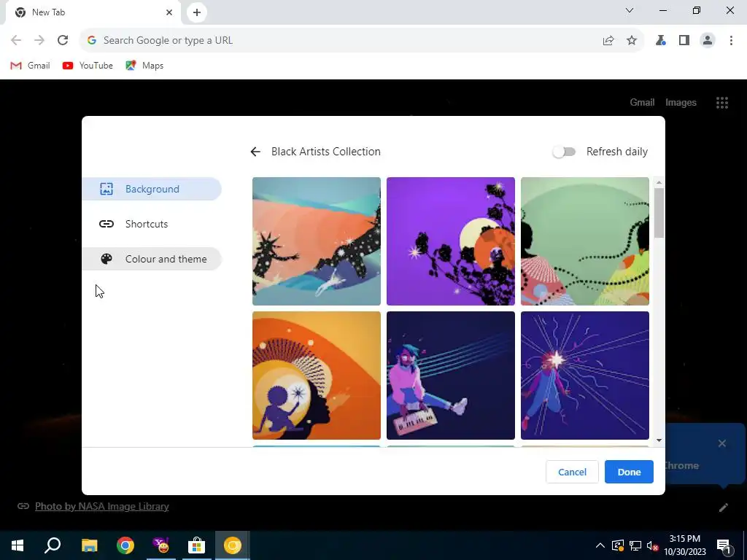Open Microsoft Store from taskbar
This screenshot has height=560, width=747.
point(196,545)
